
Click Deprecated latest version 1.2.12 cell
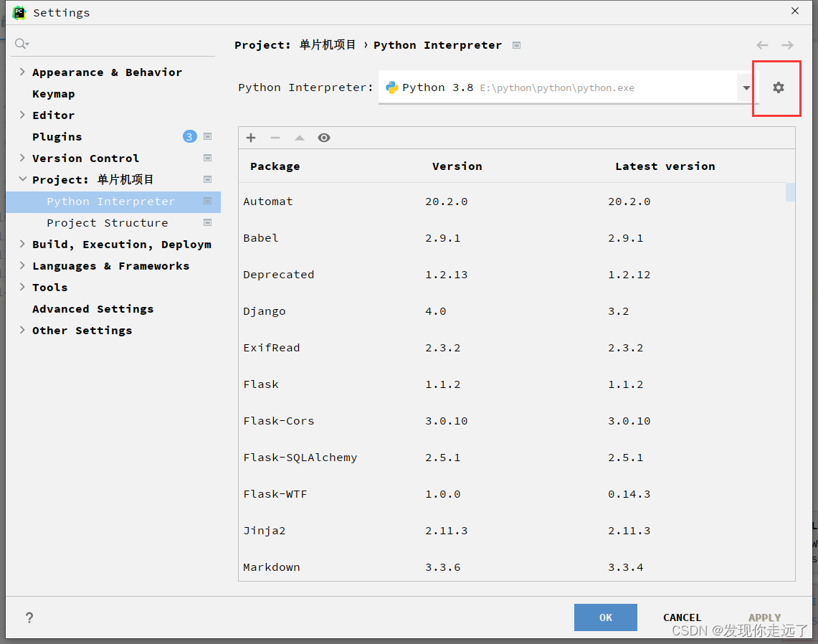tap(629, 275)
